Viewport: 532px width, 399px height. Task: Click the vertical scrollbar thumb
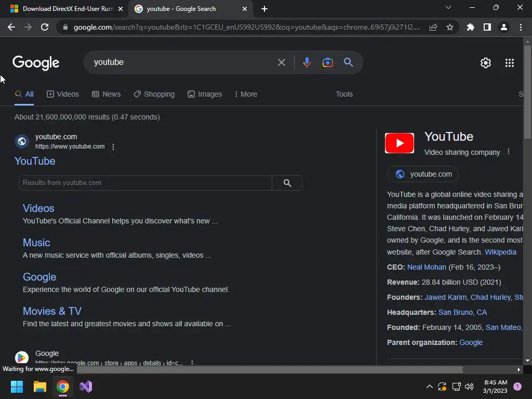[527, 91]
